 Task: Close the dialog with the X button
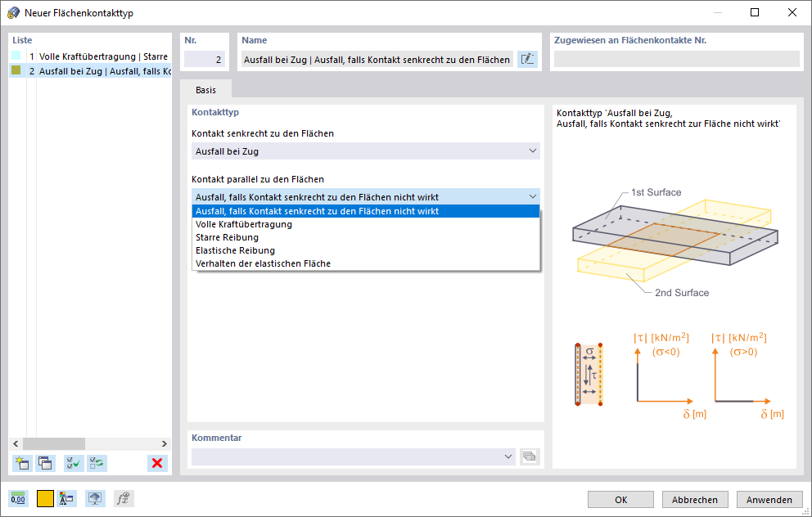coord(792,12)
